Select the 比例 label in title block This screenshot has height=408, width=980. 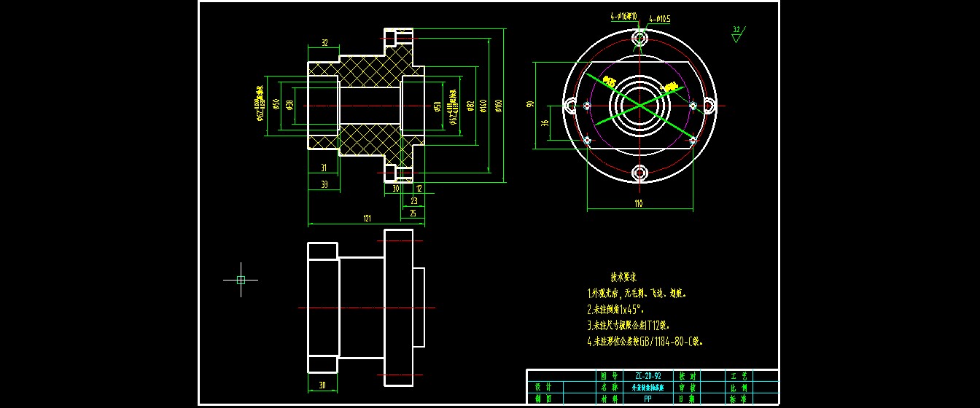(x=738, y=388)
